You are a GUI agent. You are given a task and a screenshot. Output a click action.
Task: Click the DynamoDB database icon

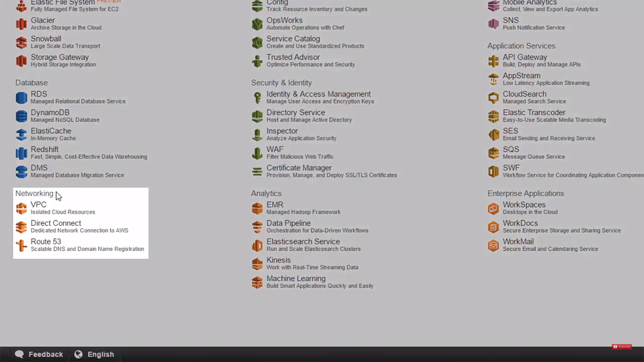coord(21,116)
